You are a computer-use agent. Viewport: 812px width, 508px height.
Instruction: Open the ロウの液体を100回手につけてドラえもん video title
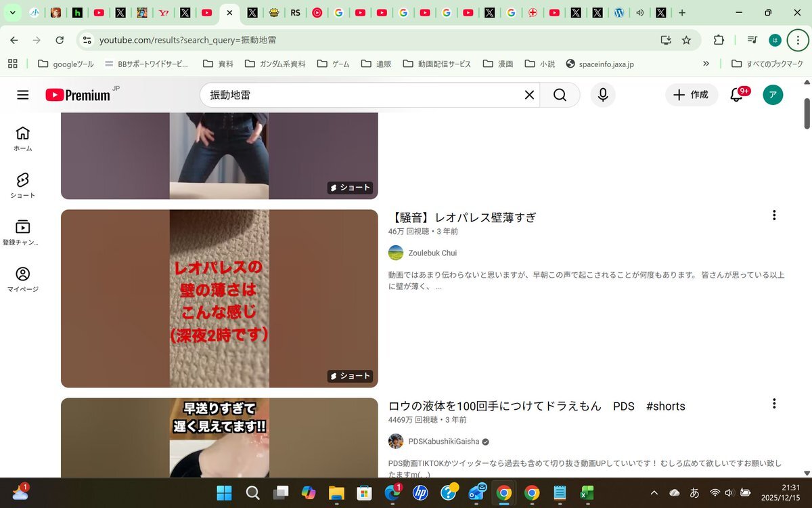point(537,406)
